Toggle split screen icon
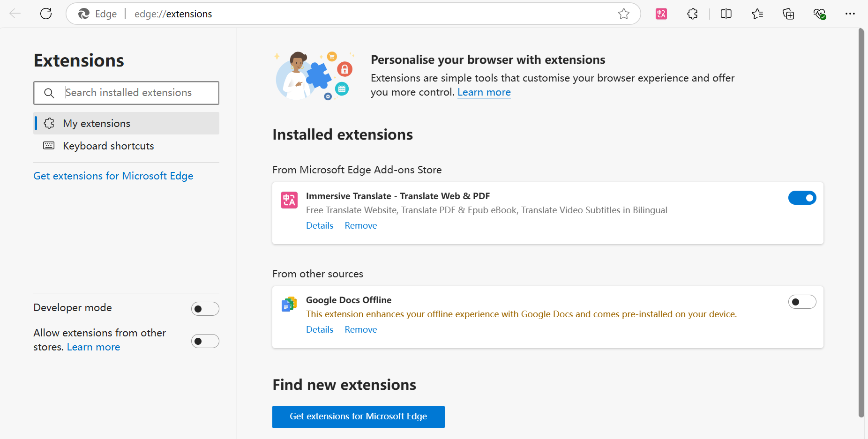This screenshot has height=439, width=868. click(726, 14)
